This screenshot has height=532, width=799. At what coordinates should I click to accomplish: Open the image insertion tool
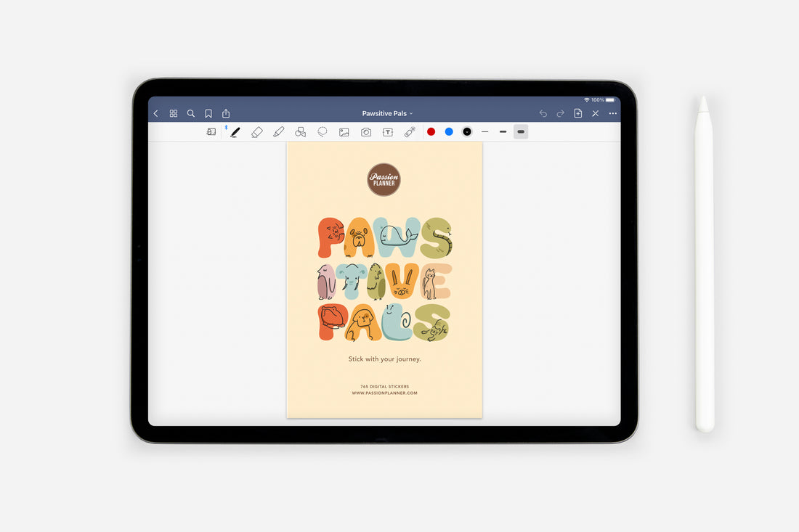[x=343, y=131]
